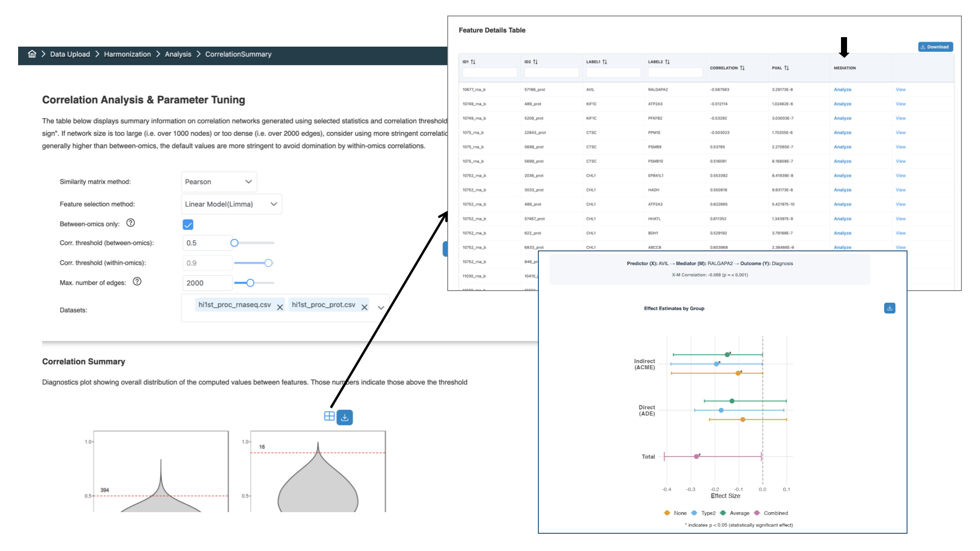Open Similarity matrix method dropdown
Image resolution: width=980 pixels, height=551 pixels.
tap(219, 182)
